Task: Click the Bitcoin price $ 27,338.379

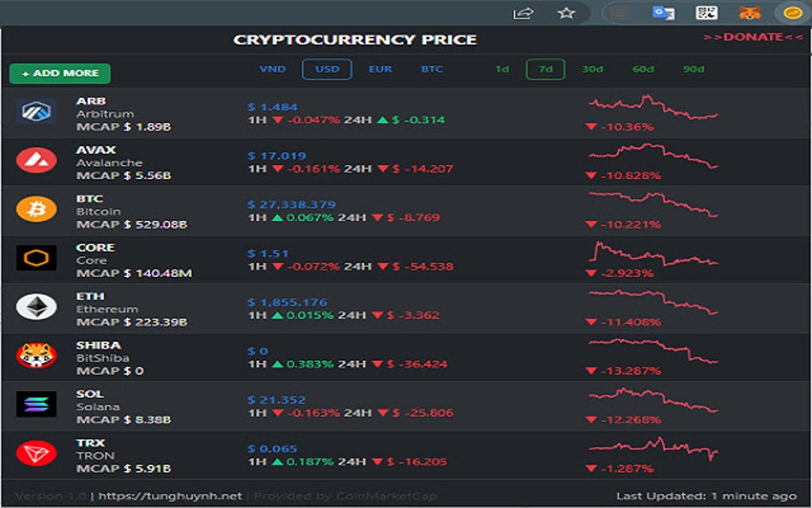Action: 291,205
